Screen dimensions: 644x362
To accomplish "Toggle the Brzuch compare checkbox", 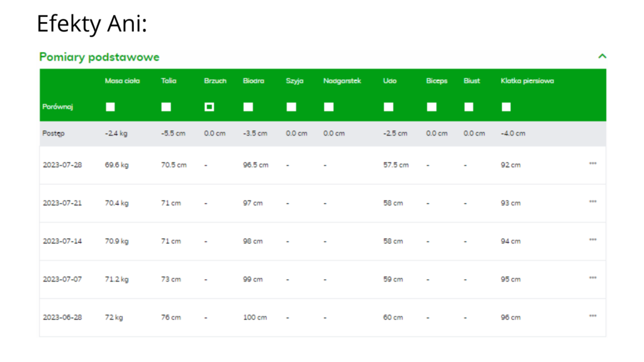I will [x=209, y=107].
